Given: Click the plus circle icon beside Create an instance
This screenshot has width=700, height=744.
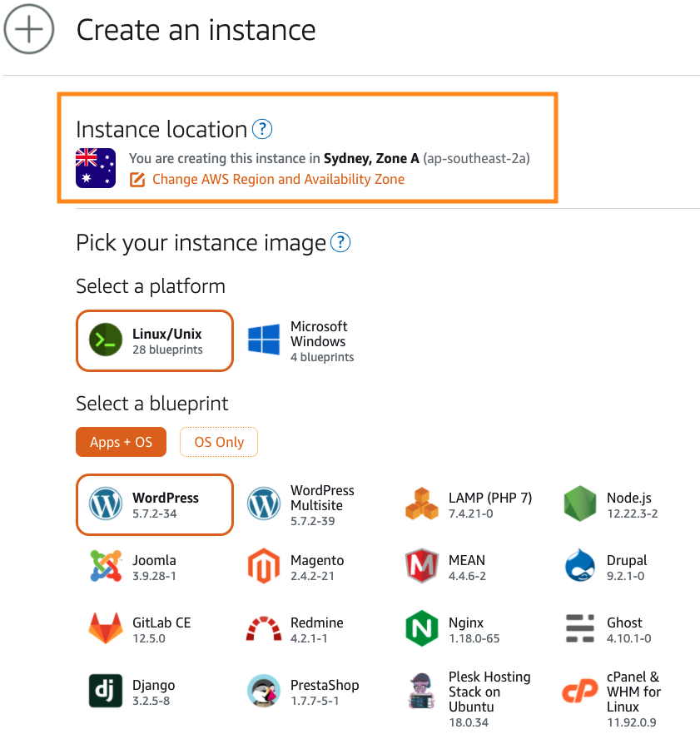Looking at the screenshot, I should 29,29.
